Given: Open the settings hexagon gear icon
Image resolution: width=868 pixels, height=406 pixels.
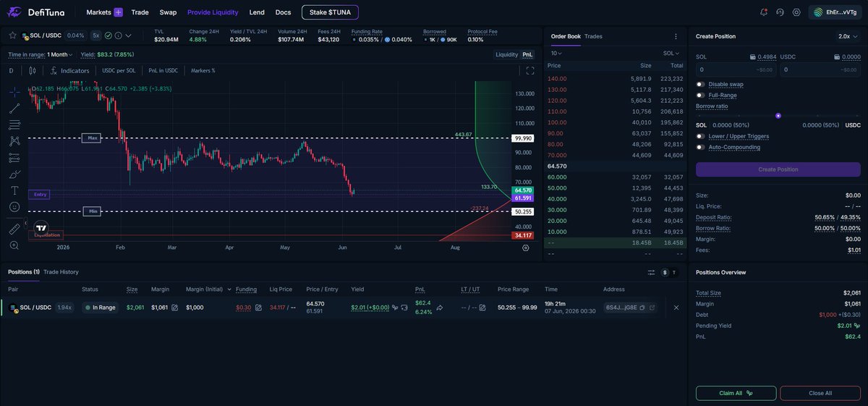Looking at the screenshot, I should (796, 12).
